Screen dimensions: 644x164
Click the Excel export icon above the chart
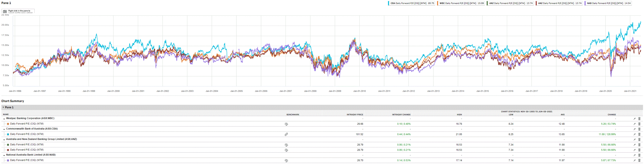5,12
